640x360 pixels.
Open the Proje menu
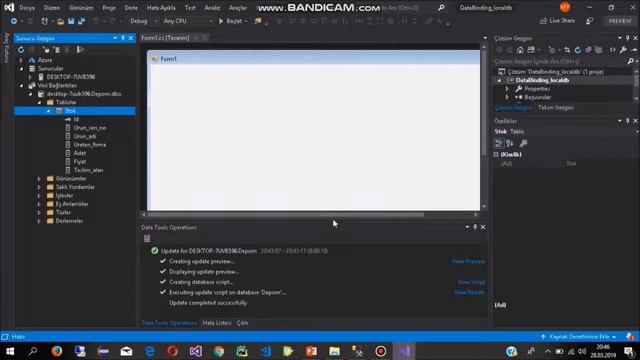(x=109, y=8)
